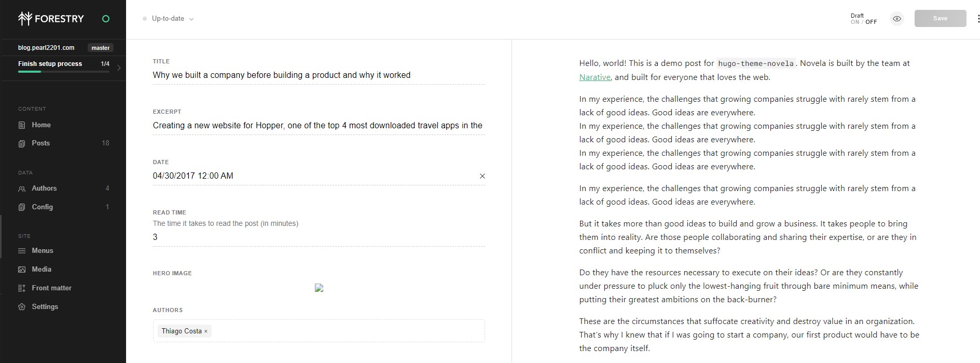Click the Settings gear icon
This screenshot has height=363, width=980.
(x=22, y=307)
